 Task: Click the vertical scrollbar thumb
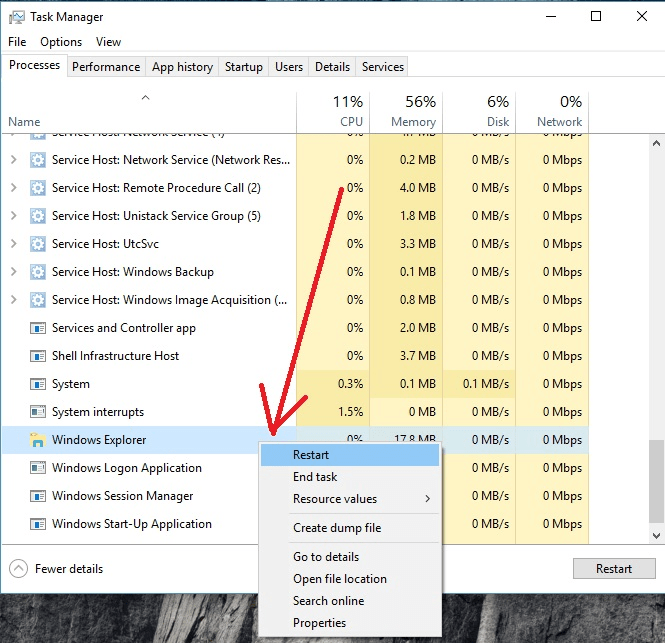656,482
